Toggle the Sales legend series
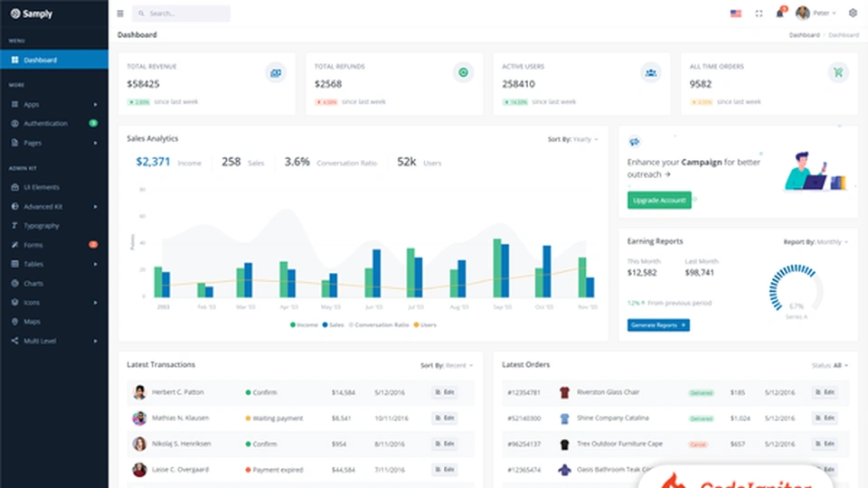The image size is (868, 488). (335, 324)
